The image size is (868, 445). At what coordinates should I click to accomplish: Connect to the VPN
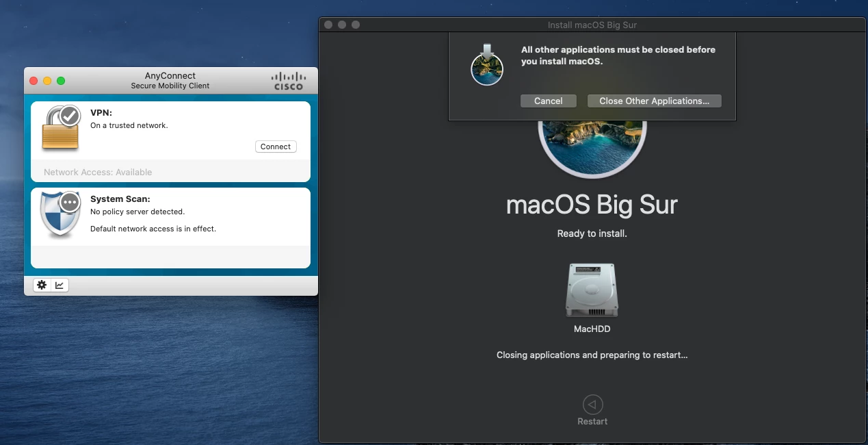point(276,147)
